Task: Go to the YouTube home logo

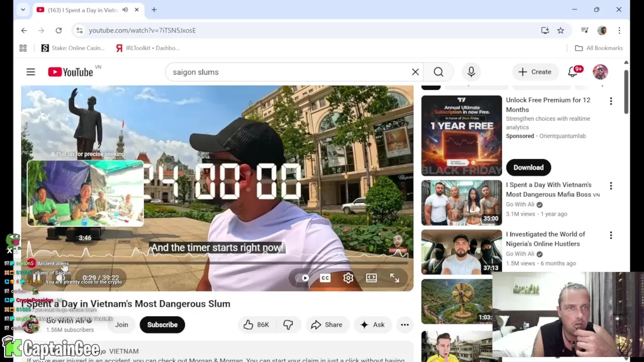Action: [71, 72]
